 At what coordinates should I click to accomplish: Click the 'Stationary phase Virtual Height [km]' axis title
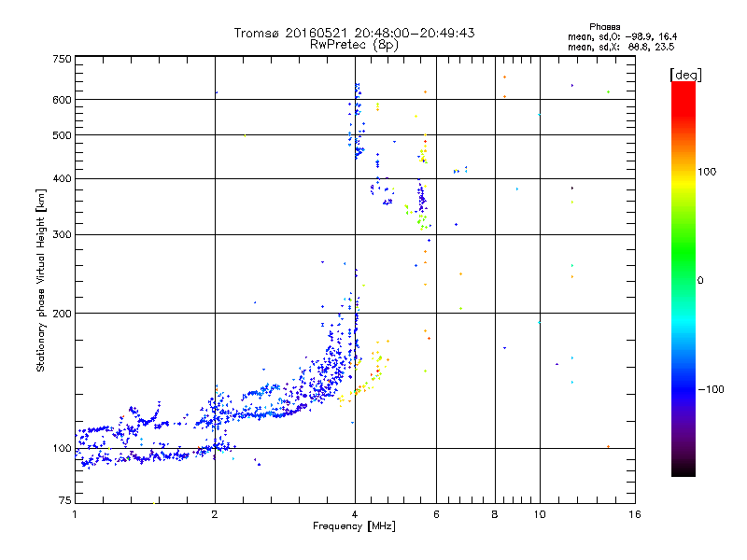(x=41, y=280)
